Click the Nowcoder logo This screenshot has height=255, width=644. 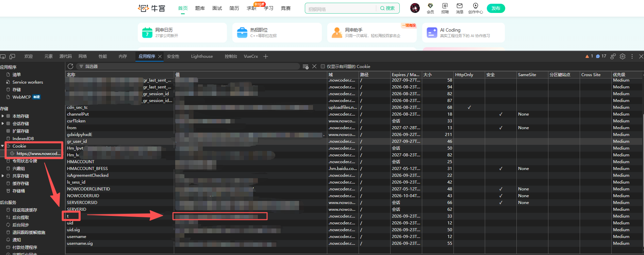pos(152,8)
